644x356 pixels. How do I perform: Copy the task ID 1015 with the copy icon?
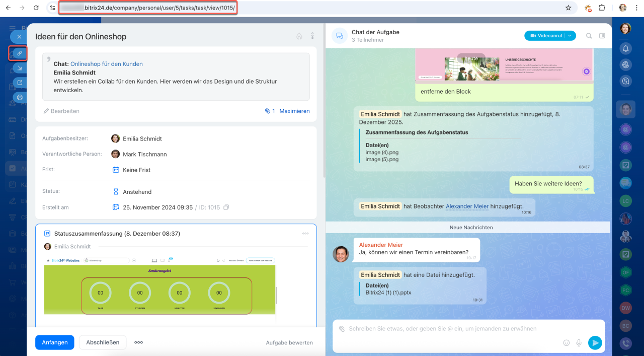[x=226, y=207]
